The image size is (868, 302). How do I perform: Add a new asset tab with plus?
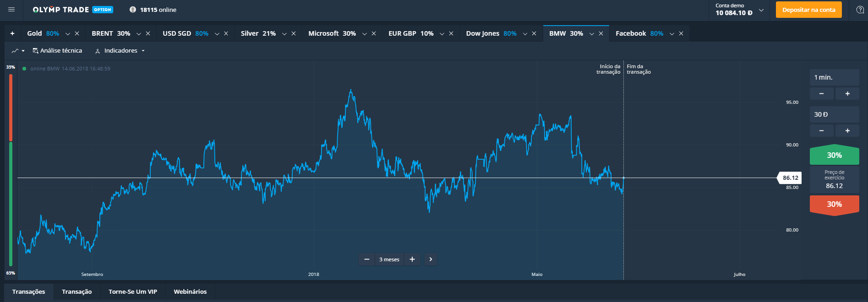coord(12,33)
